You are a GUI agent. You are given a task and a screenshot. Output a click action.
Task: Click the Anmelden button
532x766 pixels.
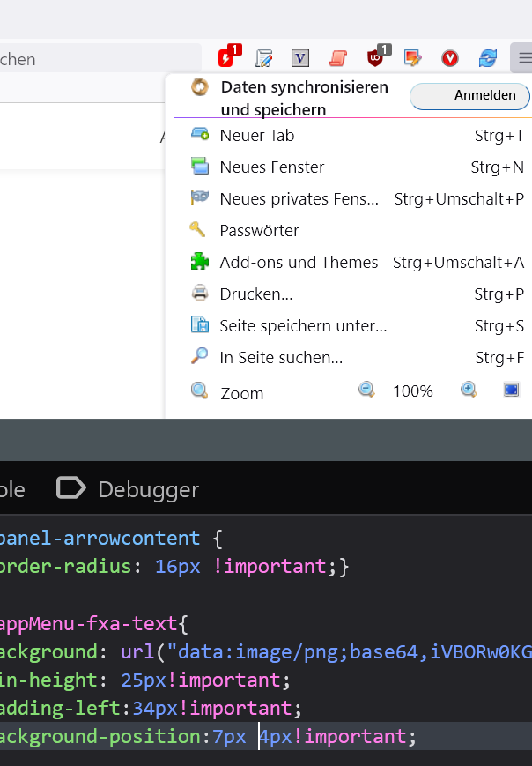(x=469, y=96)
